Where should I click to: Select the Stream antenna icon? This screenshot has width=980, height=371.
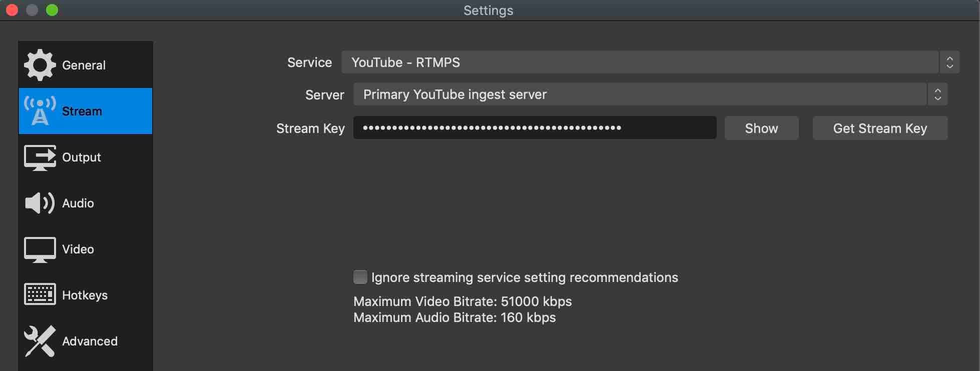(x=39, y=111)
